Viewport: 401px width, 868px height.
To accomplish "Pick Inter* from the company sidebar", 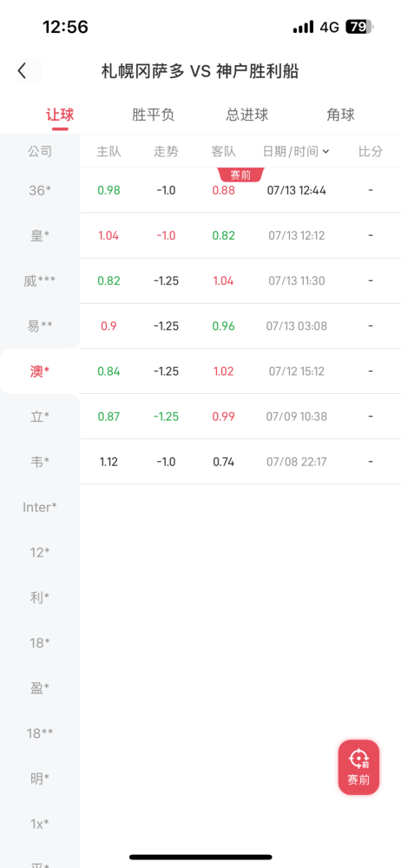I will pyautogui.click(x=40, y=507).
